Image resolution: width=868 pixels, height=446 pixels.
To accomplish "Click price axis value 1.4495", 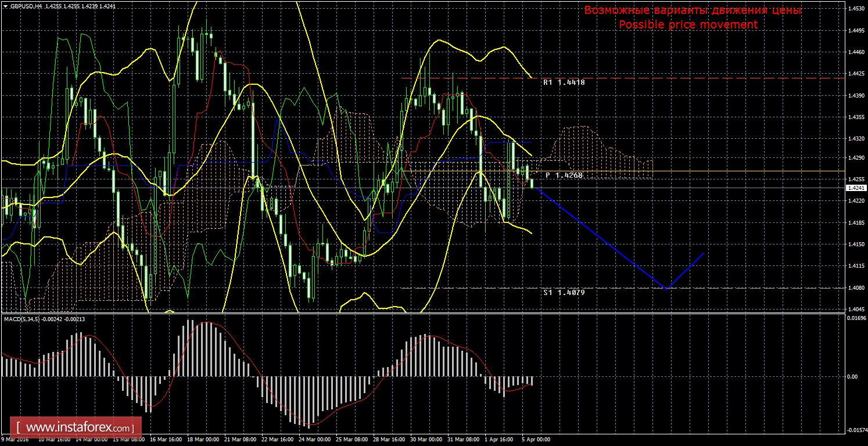I will (x=856, y=31).
